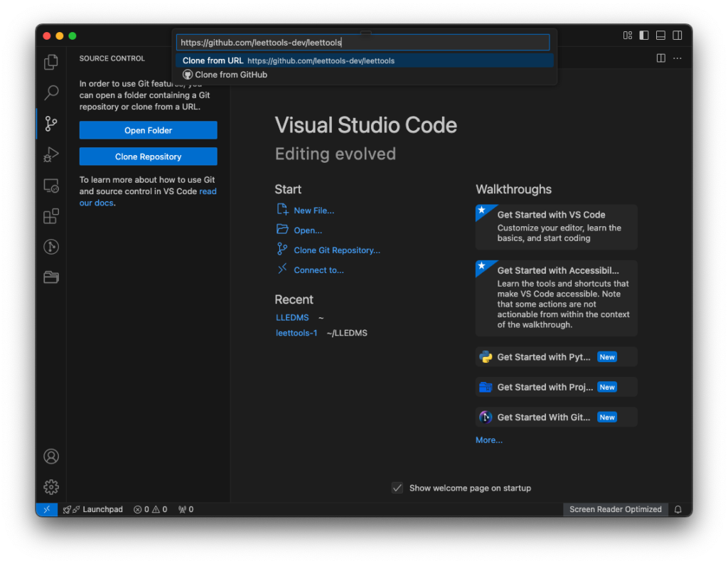This screenshot has width=728, height=564.
Task: Open the Get Started with Proj... walkthrough
Action: tap(556, 387)
